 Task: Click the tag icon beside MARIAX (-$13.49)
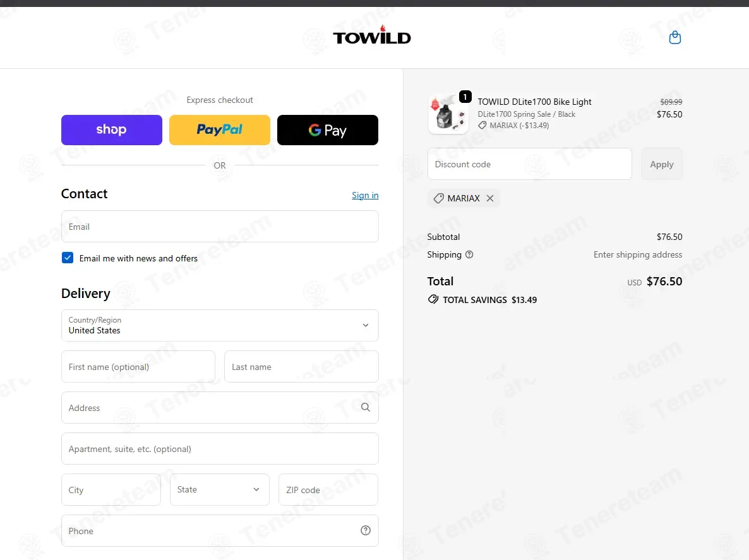[482, 126]
